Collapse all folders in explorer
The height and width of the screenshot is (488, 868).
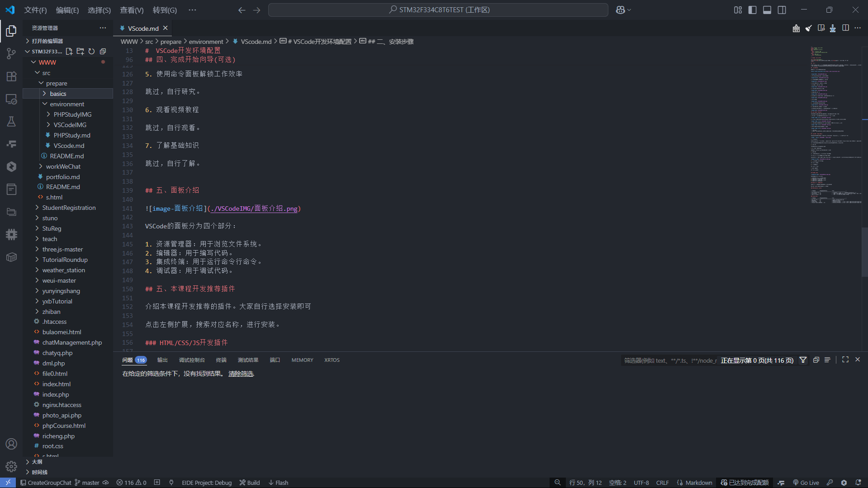[x=103, y=52]
